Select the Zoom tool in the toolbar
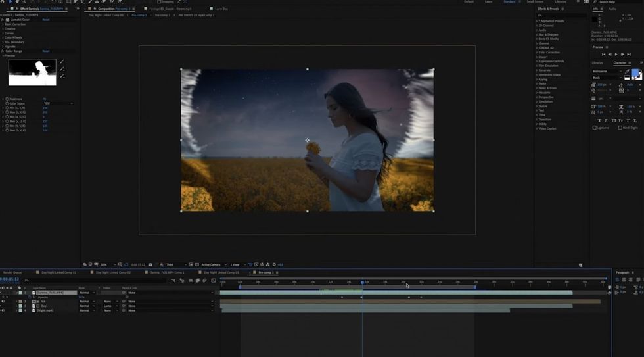 24,1
